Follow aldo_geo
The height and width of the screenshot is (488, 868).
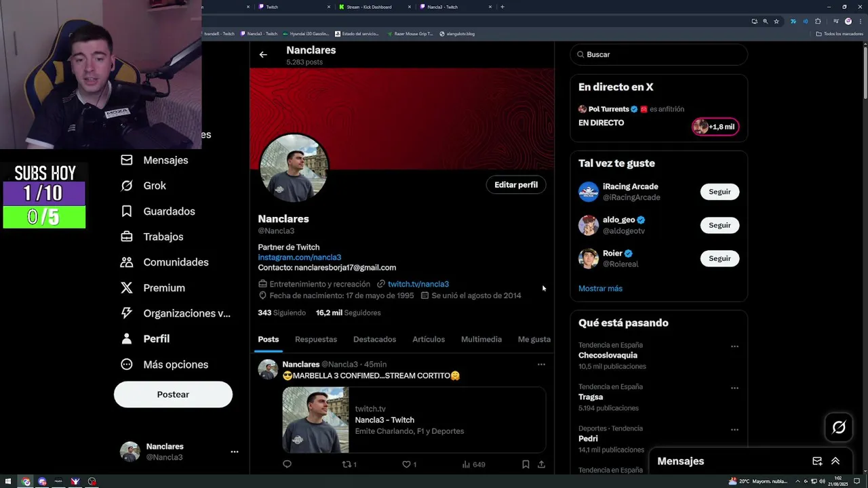tap(719, 225)
